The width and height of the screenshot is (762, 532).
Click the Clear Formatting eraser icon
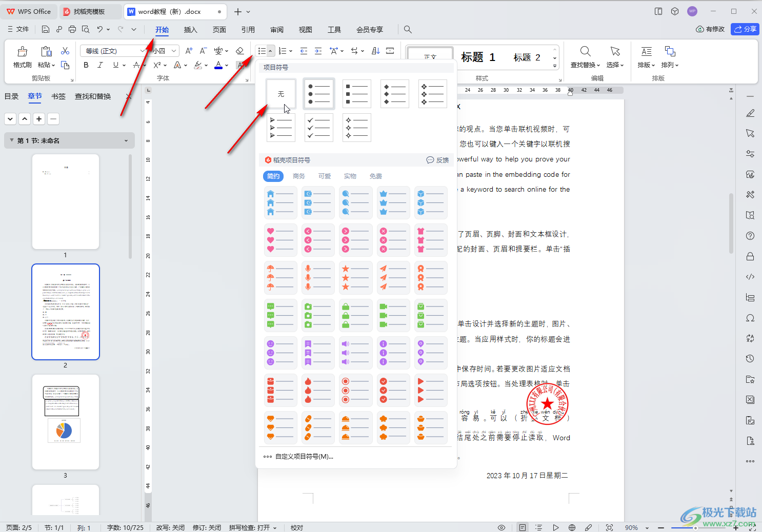[239, 51]
